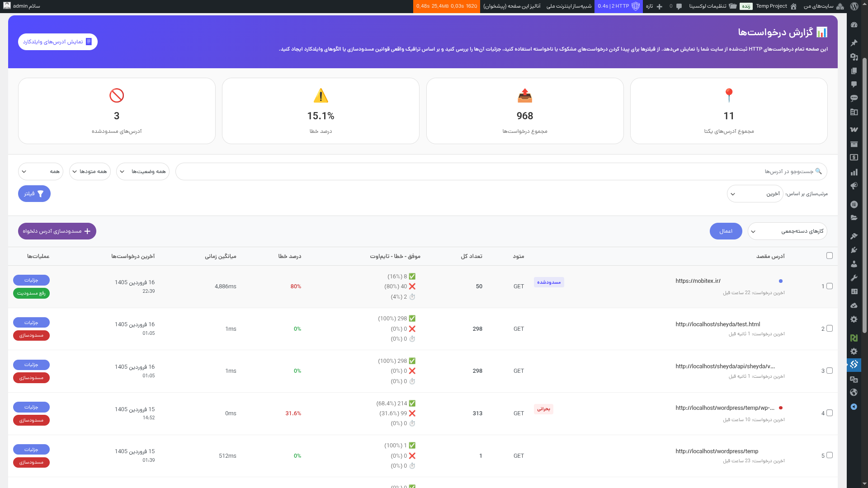Open Templates folder icon in sidebar
Viewport: 868px width, 488px height.
pos(854,218)
